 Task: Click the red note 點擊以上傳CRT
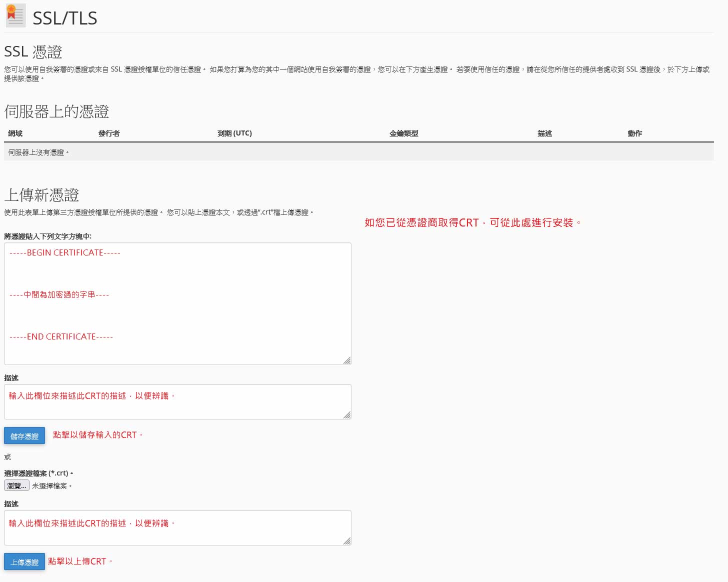coord(80,561)
